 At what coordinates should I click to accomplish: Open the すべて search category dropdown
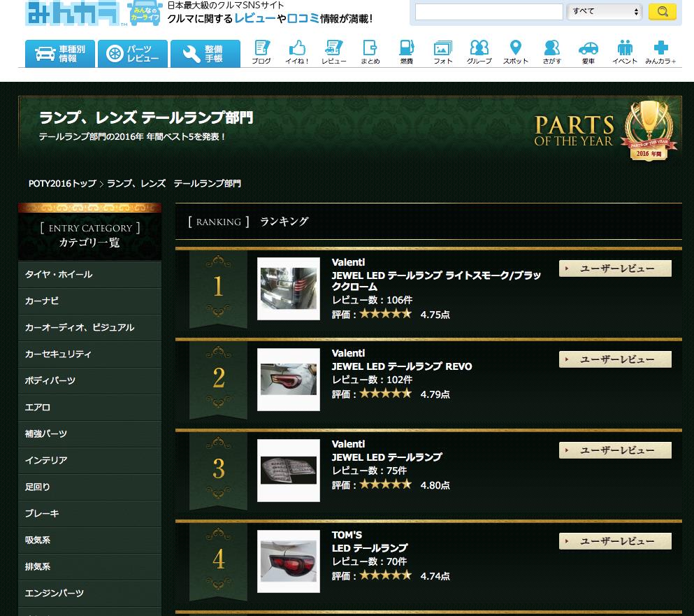pyautogui.click(x=604, y=11)
